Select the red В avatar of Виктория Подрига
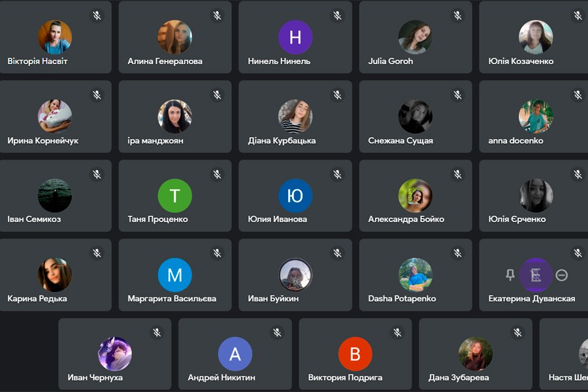This screenshot has width=588, height=392. [x=355, y=354]
